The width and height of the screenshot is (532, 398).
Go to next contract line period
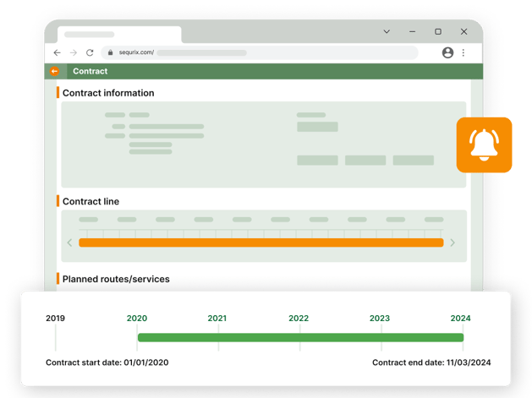point(452,243)
